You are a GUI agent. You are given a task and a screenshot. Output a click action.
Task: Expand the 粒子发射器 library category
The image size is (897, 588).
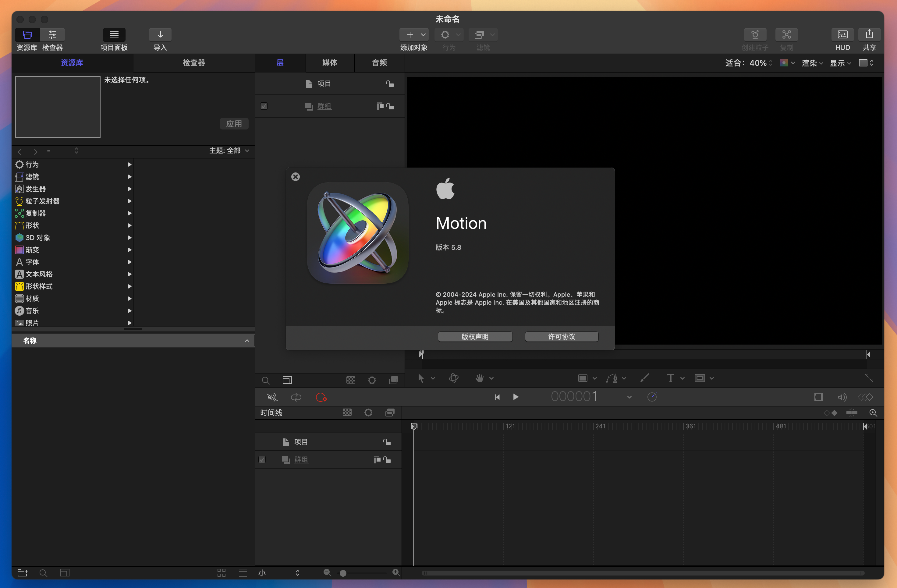(129, 201)
